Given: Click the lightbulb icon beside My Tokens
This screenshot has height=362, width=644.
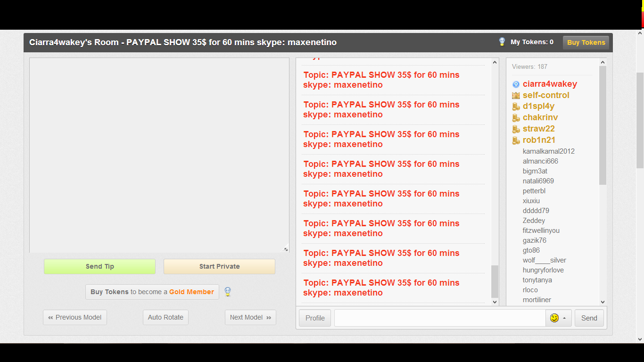Looking at the screenshot, I should pyautogui.click(x=502, y=42).
